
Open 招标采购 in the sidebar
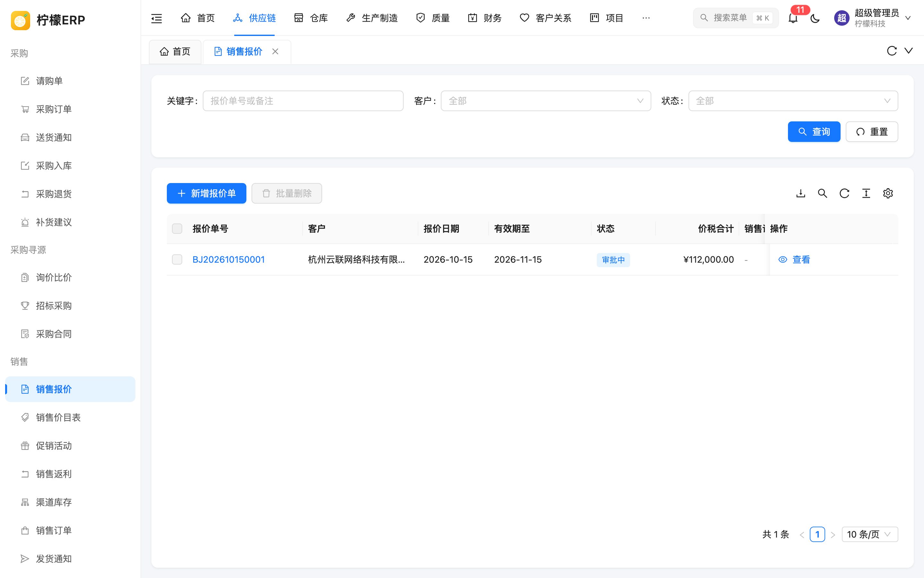pos(70,306)
